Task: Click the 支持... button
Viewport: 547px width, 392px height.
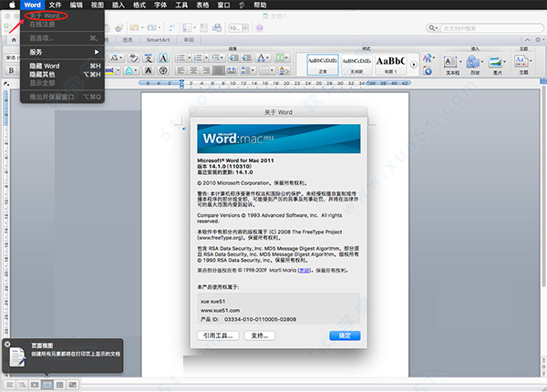Action: point(260,335)
